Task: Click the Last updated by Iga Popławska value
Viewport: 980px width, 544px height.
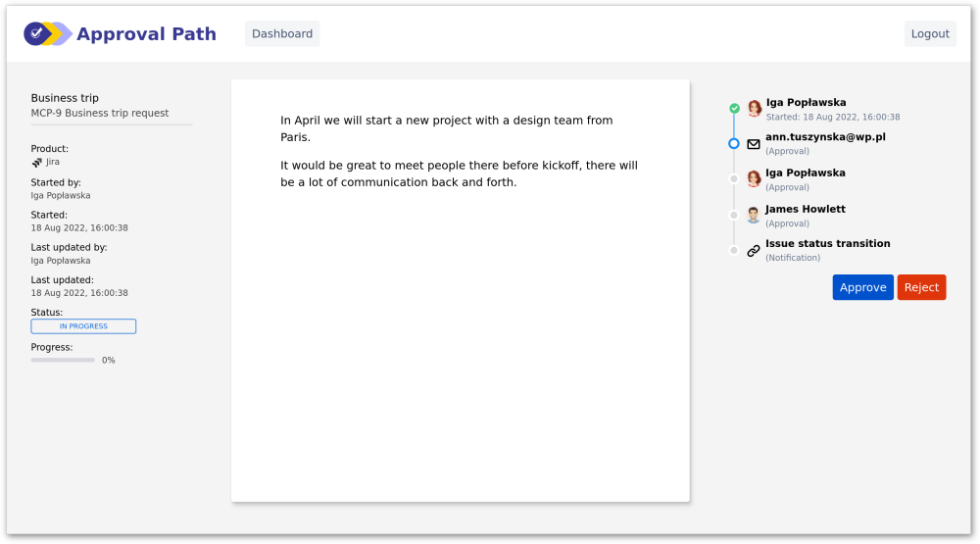Action: coord(61,261)
